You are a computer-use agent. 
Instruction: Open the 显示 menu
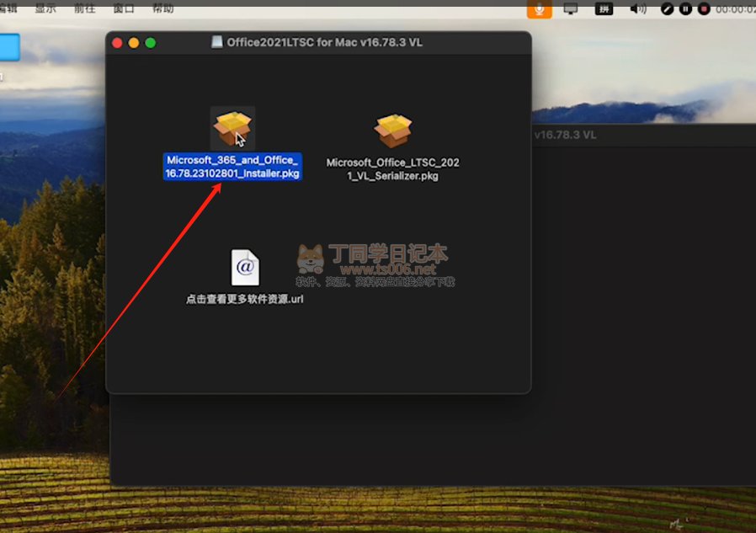(45, 8)
